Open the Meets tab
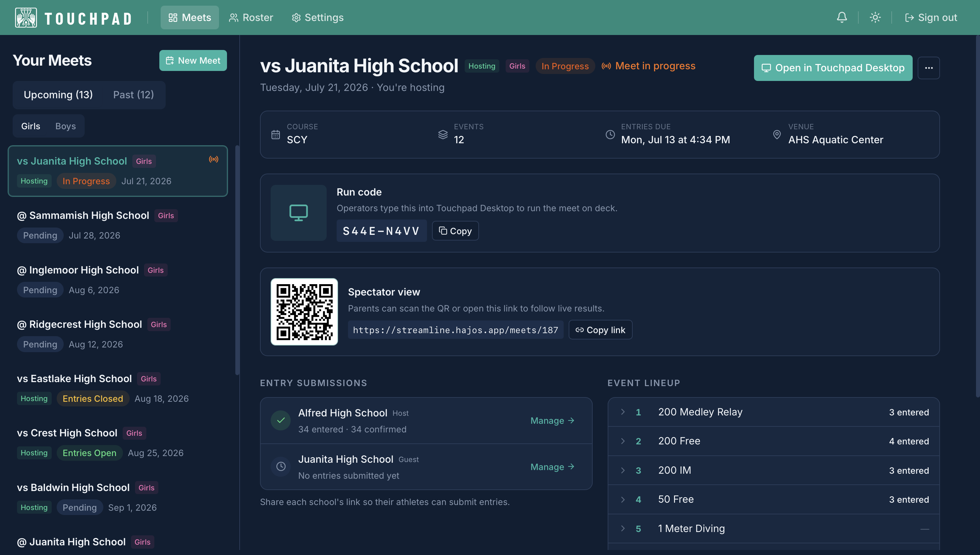Screen dimensions: 980x555 190,18
